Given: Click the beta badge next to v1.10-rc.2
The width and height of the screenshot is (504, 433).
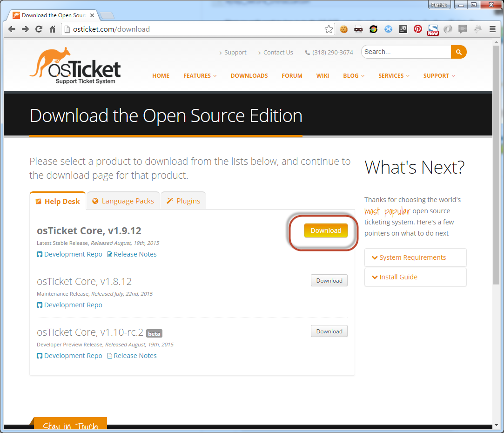Looking at the screenshot, I should coord(155,333).
